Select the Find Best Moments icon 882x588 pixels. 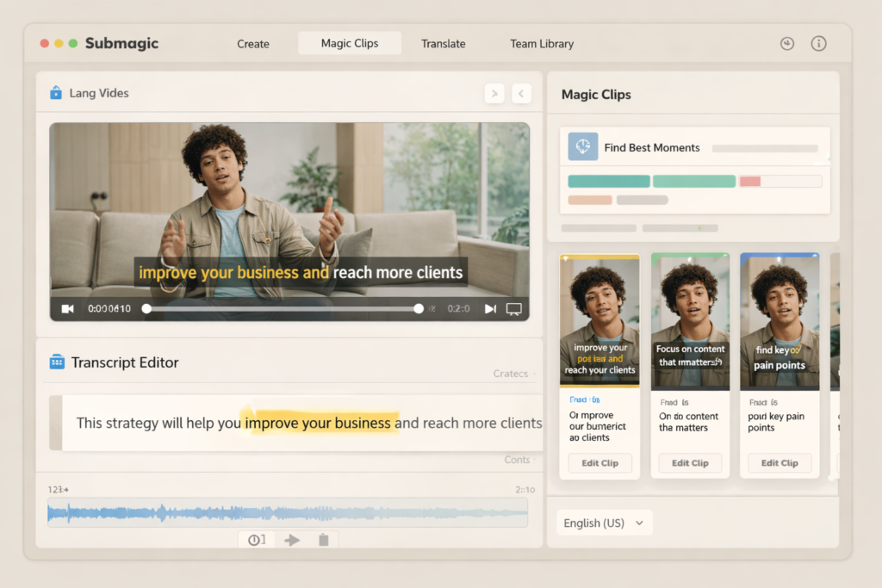583,146
